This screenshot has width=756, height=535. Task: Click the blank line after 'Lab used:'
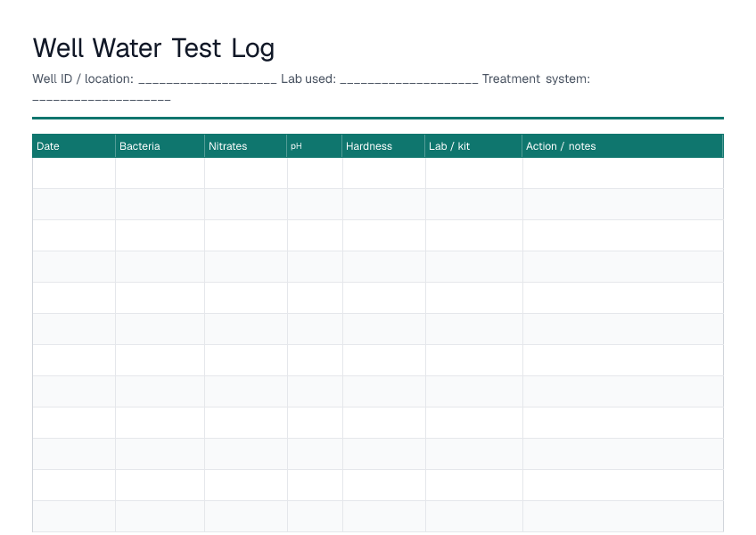click(409, 82)
